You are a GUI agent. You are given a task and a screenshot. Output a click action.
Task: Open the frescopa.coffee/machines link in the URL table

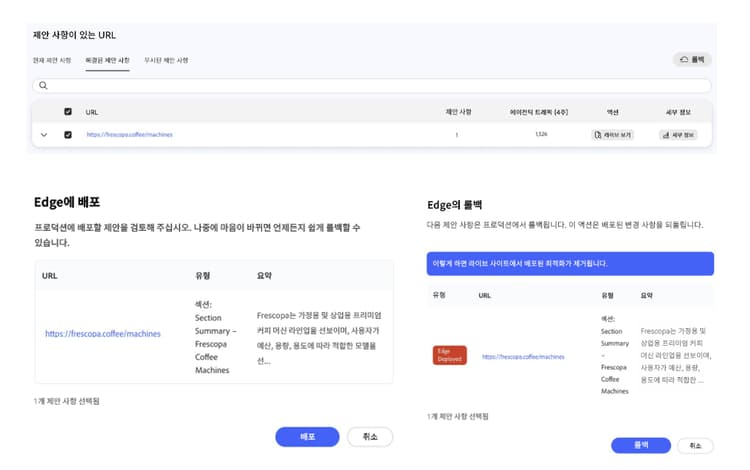tap(130, 135)
